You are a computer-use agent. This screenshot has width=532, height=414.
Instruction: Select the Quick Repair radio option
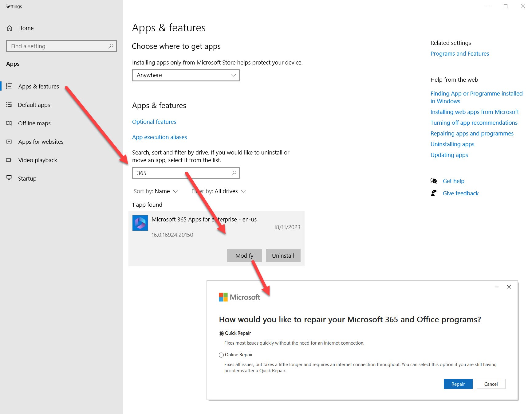pos(221,334)
